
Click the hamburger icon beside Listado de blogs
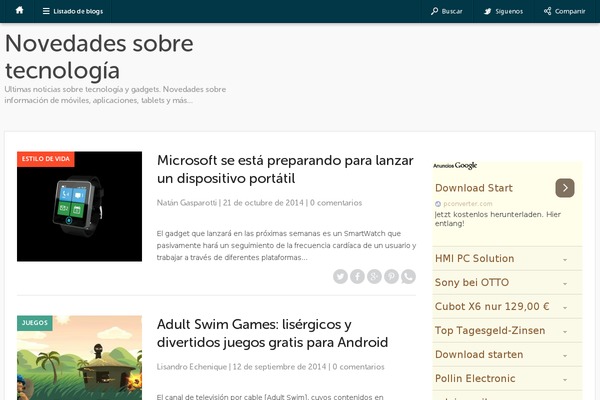46,11
